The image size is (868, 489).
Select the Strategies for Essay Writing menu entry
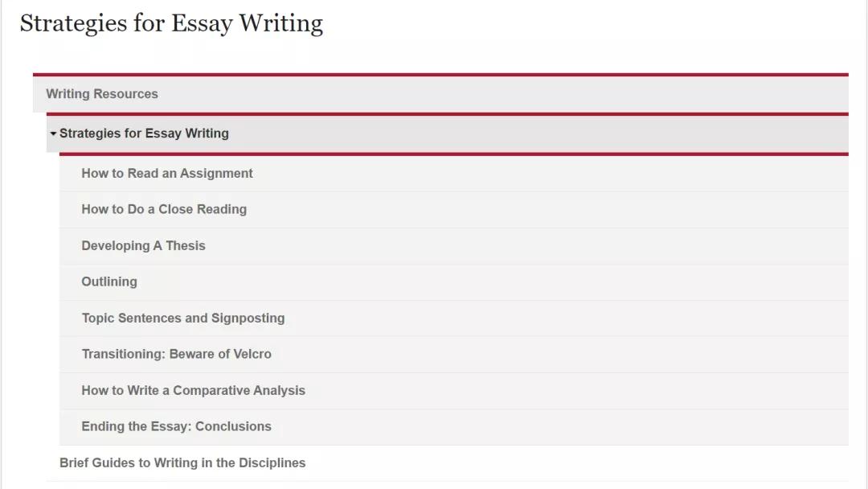click(144, 134)
